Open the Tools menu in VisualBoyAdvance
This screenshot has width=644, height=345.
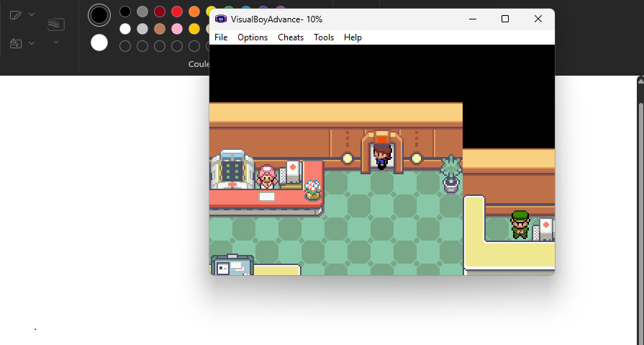[324, 37]
